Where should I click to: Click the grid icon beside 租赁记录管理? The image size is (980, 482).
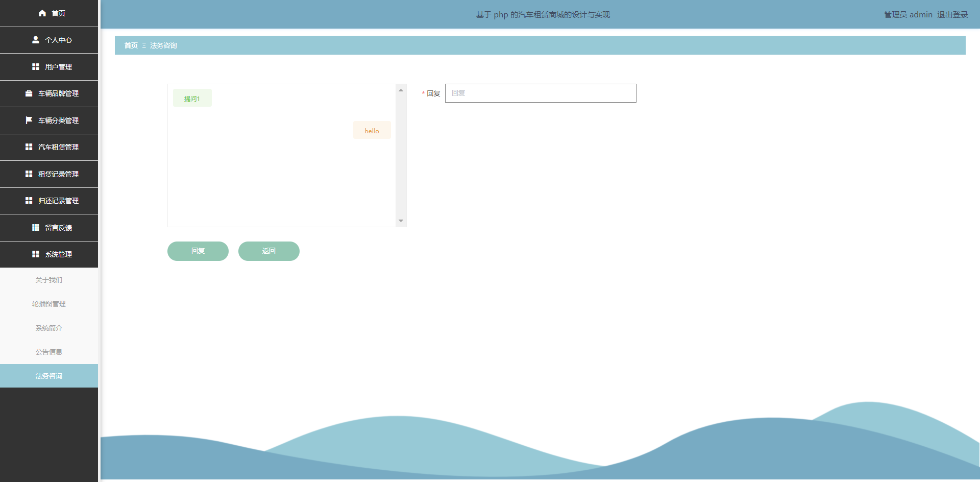[x=29, y=174]
